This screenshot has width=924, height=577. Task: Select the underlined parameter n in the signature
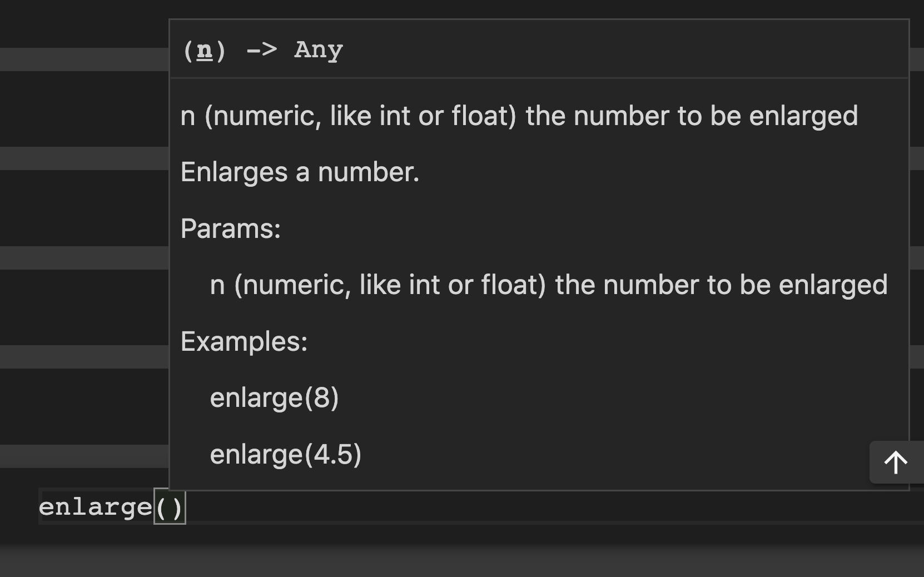pyautogui.click(x=204, y=49)
